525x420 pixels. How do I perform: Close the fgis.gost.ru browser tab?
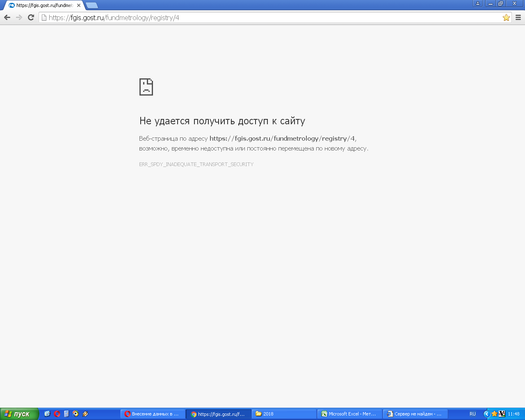pos(79,5)
